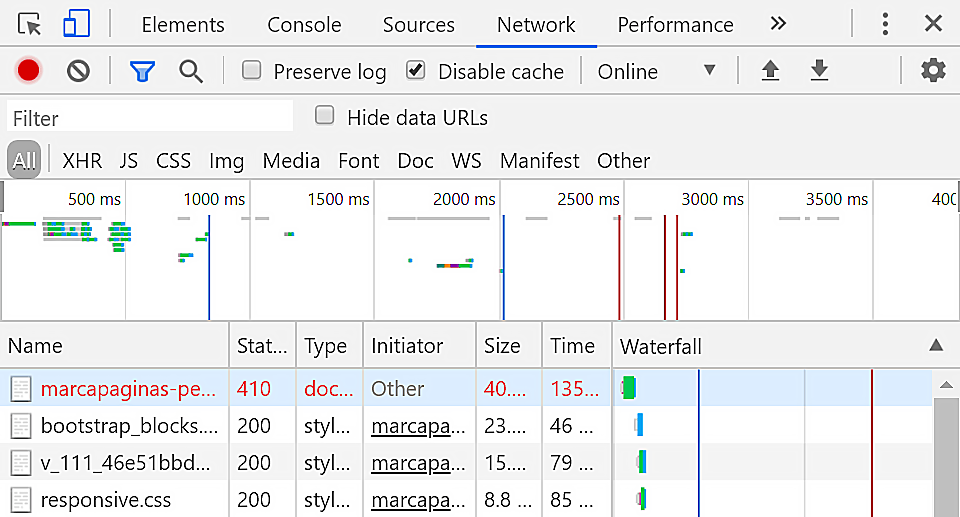Enable the Preserve log checkbox
This screenshot has height=517, width=960.
coord(253,71)
